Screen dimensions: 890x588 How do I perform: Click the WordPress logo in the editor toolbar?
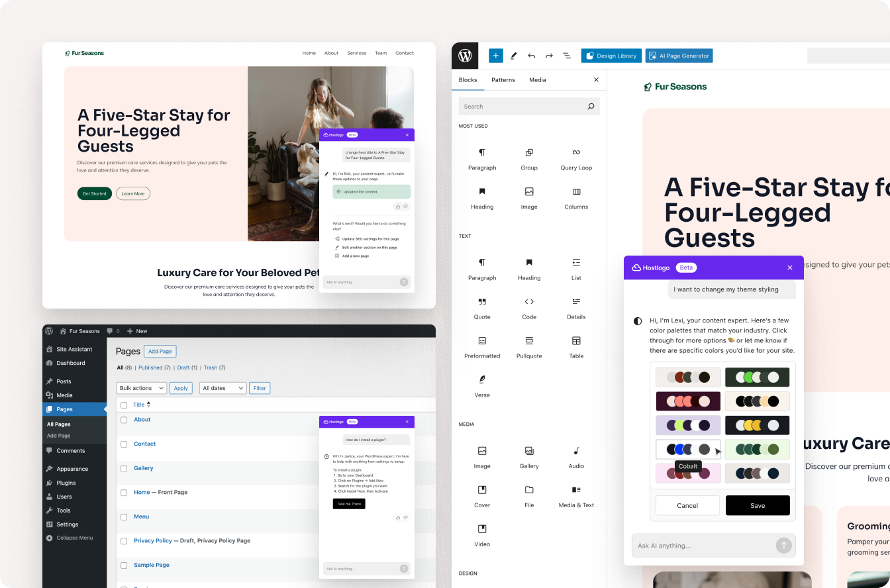tap(465, 56)
